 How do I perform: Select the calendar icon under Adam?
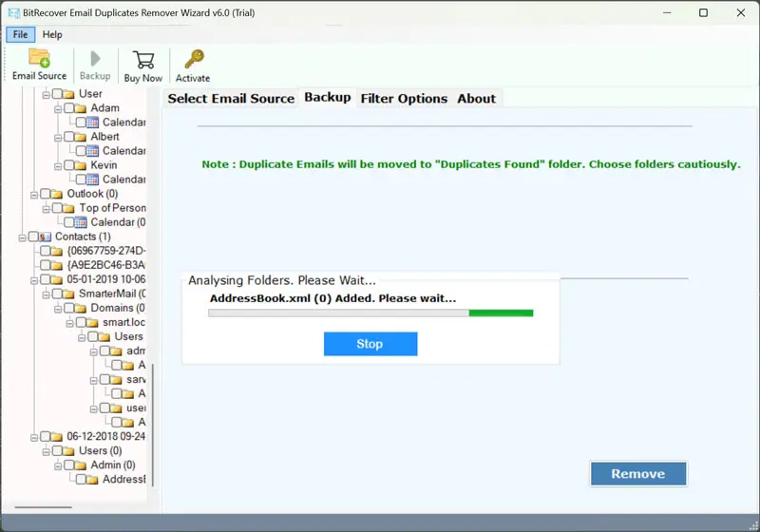click(92, 123)
